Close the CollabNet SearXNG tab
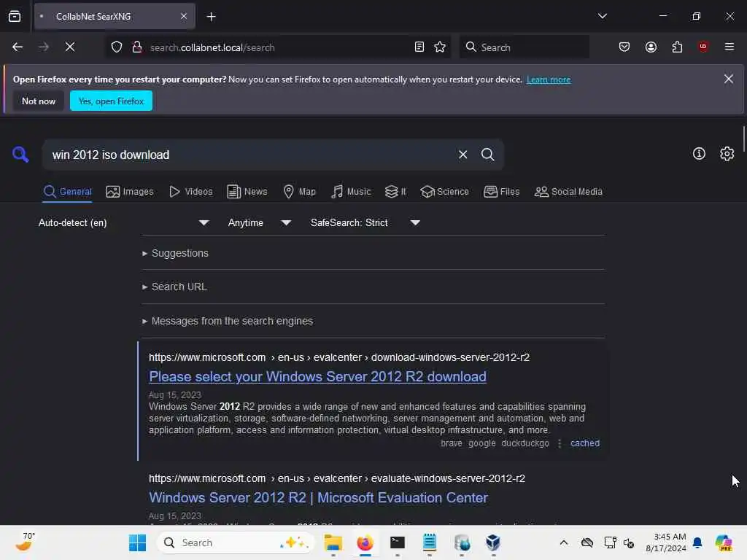This screenshot has width=747, height=560. (x=184, y=16)
